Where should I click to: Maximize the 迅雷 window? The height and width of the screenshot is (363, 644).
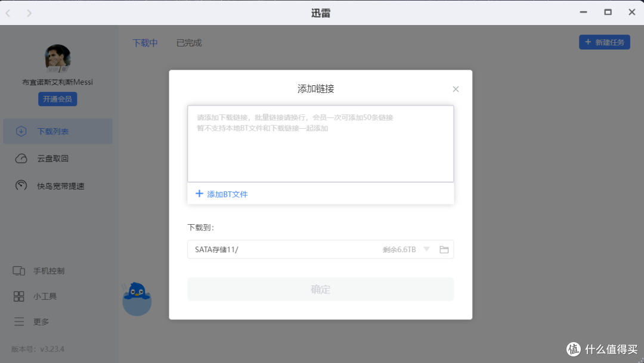(x=608, y=13)
